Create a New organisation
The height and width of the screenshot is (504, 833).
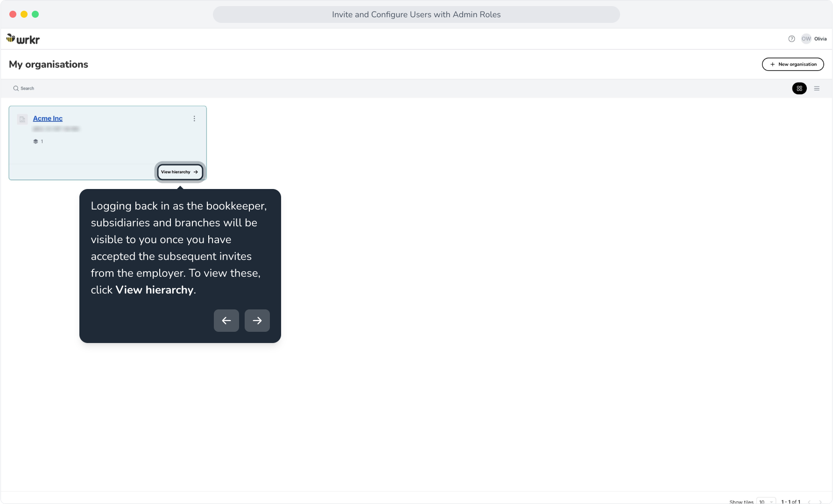point(793,64)
